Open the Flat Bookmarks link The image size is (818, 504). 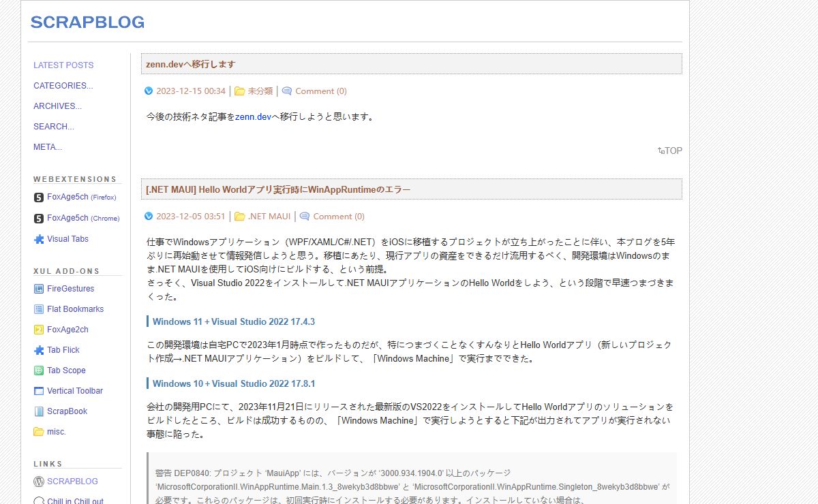[x=76, y=309]
